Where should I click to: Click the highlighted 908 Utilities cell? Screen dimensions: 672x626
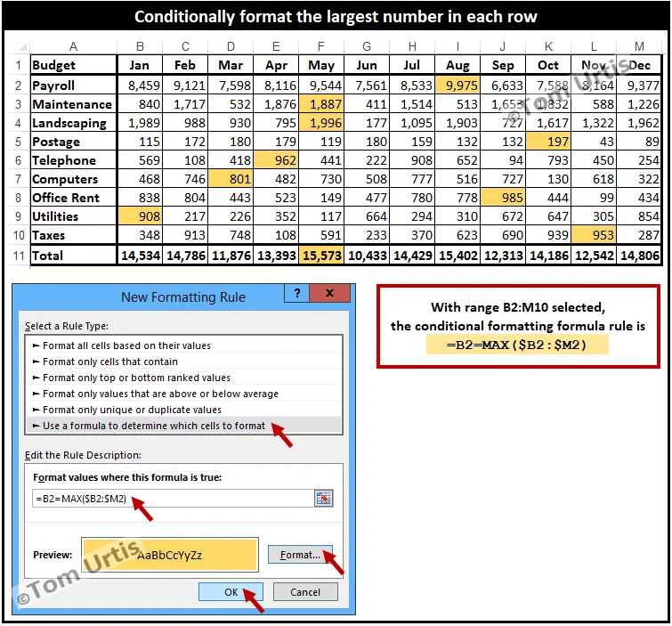pos(140,216)
